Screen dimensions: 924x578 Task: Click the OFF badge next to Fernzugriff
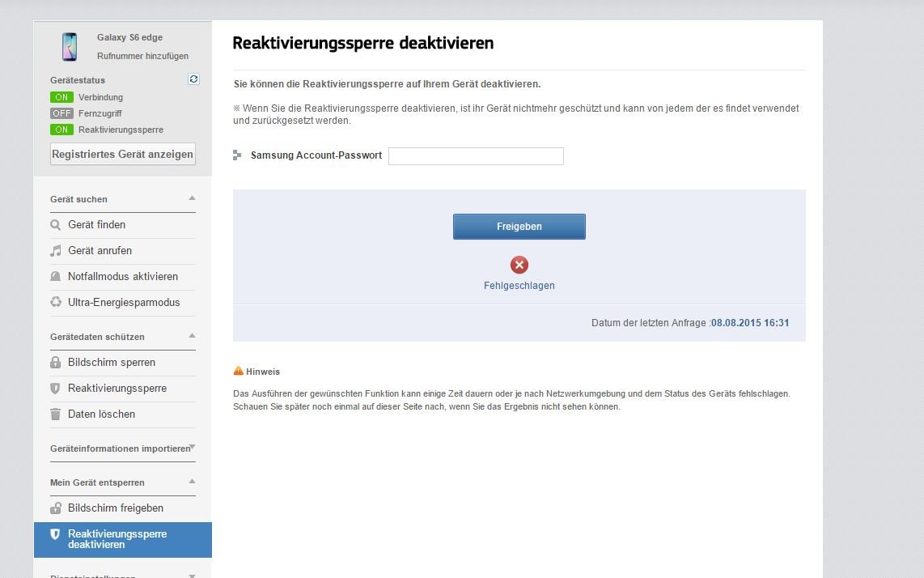[x=61, y=113]
